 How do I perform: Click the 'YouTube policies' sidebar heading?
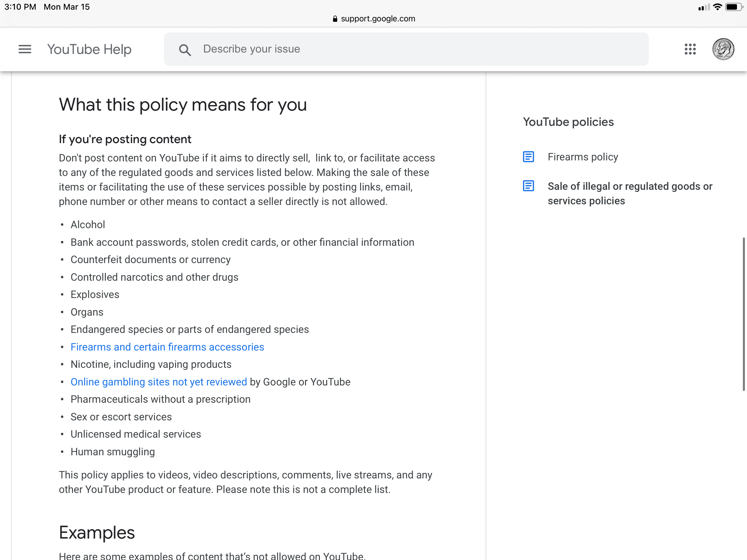pos(568,122)
